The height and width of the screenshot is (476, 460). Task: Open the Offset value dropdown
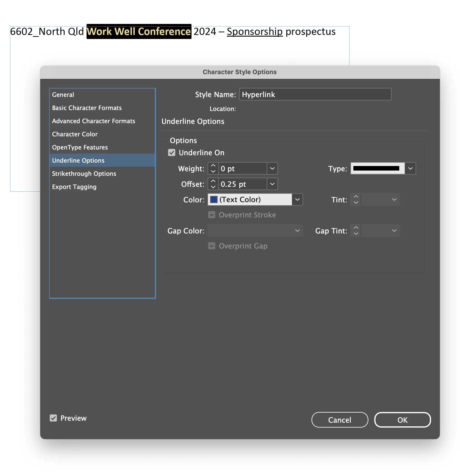click(x=272, y=184)
